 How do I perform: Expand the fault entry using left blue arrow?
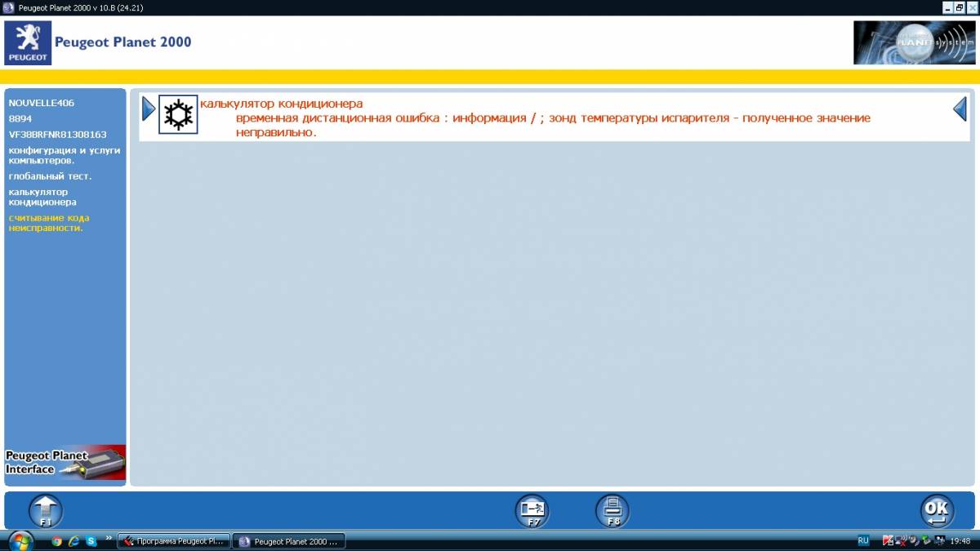point(148,109)
